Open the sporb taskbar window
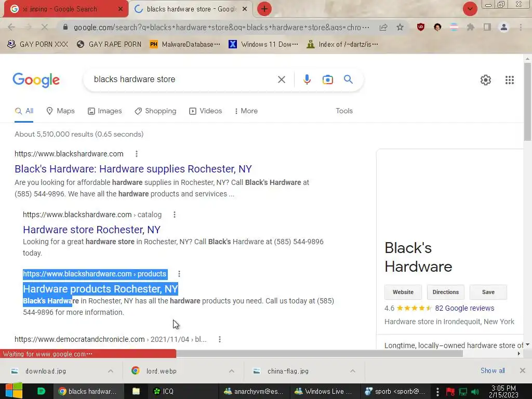Image resolution: width=532 pixels, height=399 pixels. point(395,391)
